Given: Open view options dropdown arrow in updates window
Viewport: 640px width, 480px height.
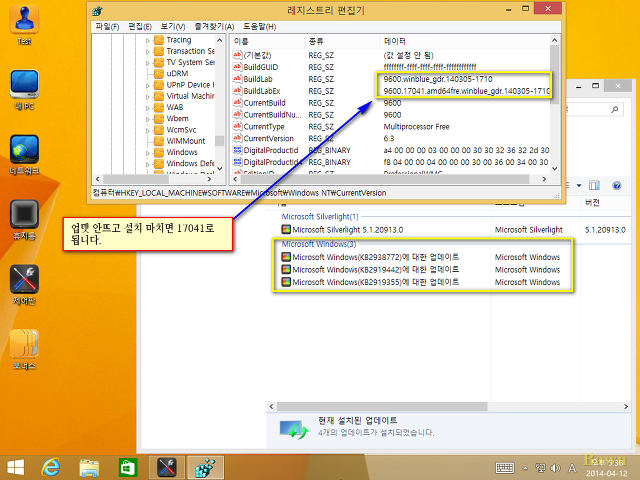Looking at the screenshot, I should 579,186.
